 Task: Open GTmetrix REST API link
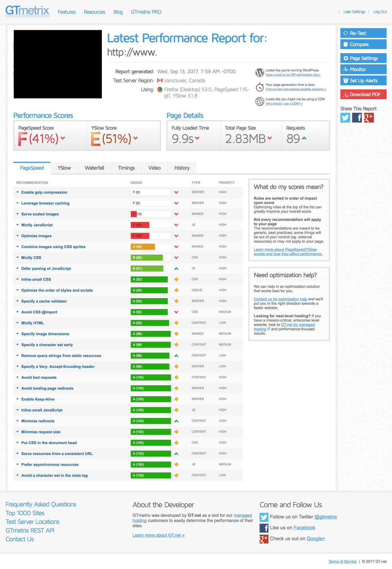coord(30,530)
